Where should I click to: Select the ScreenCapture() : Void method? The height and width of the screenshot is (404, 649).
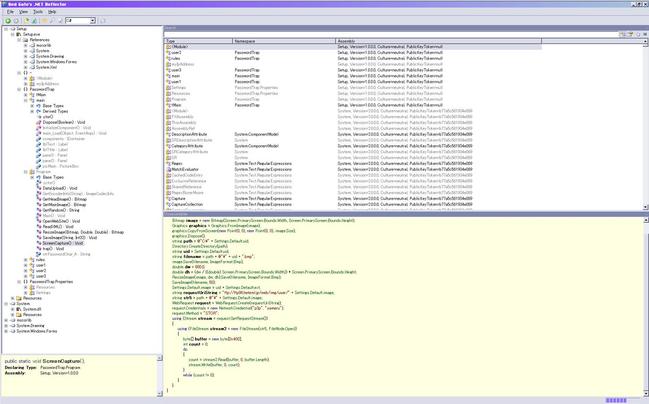[63, 243]
